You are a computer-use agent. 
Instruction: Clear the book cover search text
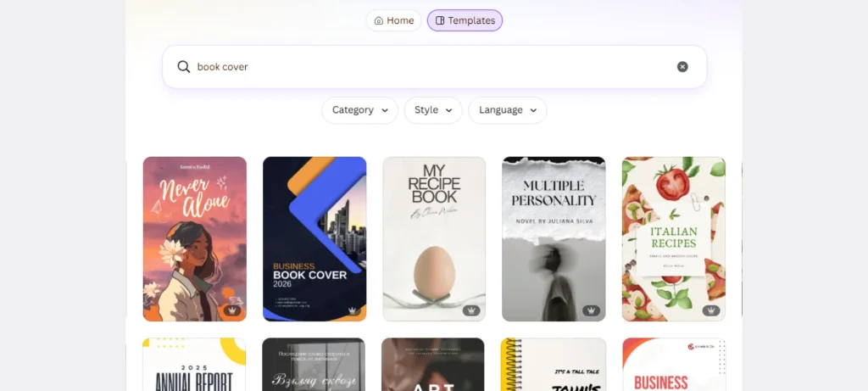pyautogui.click(x=682, y=67)
